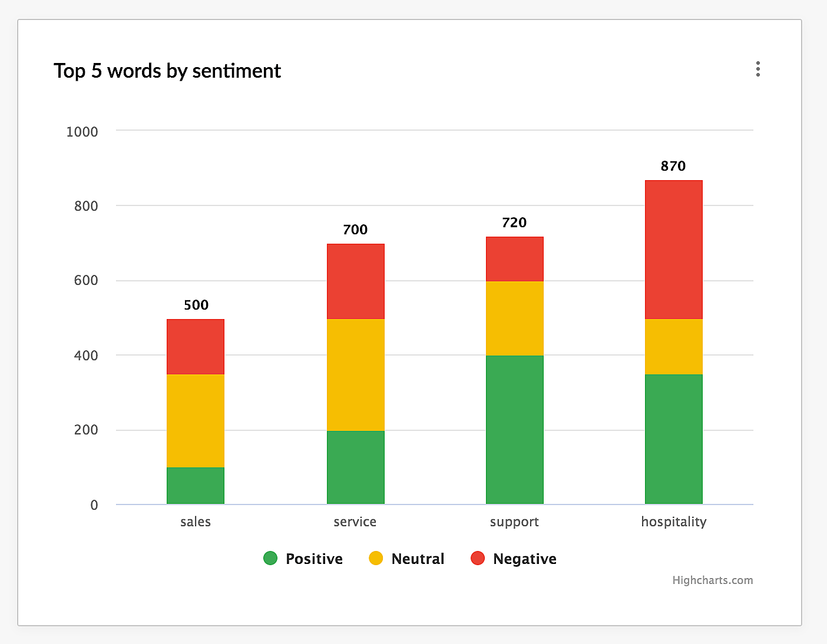Select the green Positive segment of hospitality bar
Screen dimensions: 827x644
click(673, 439)
